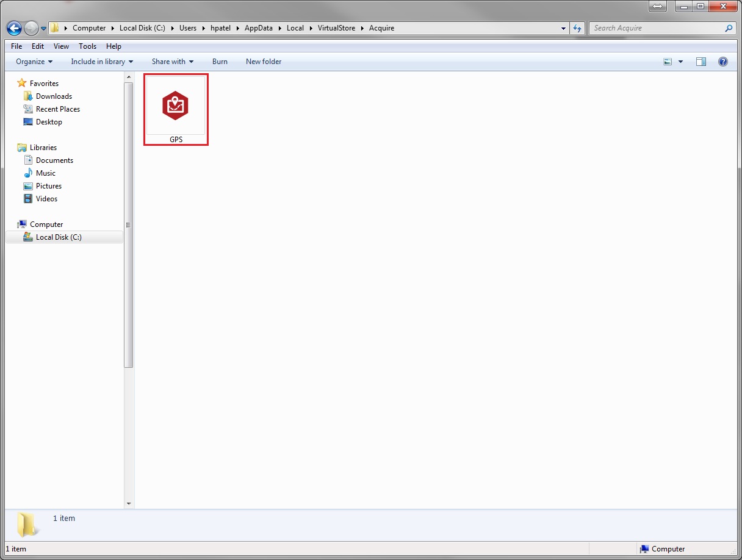Image resolution: width=742 pixels, height=560 pixels.
Task: Create a New folder
Action: pyautogui.click(x=264, y=62)
